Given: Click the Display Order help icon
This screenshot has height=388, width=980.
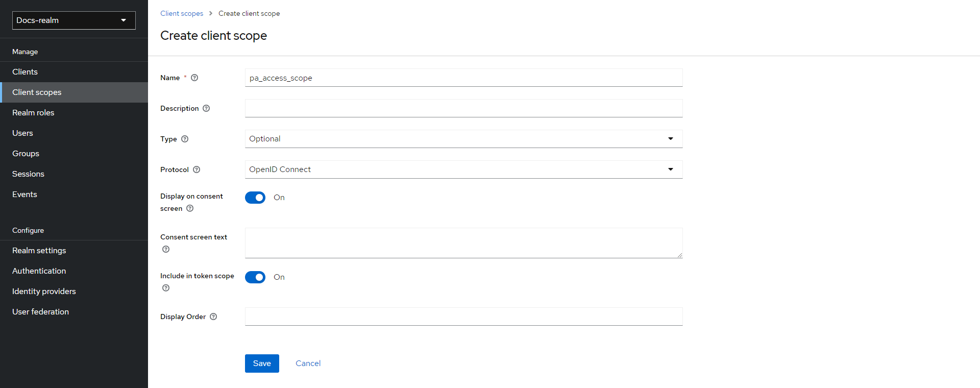Looking at the screenshot, I should pos(213,317).
